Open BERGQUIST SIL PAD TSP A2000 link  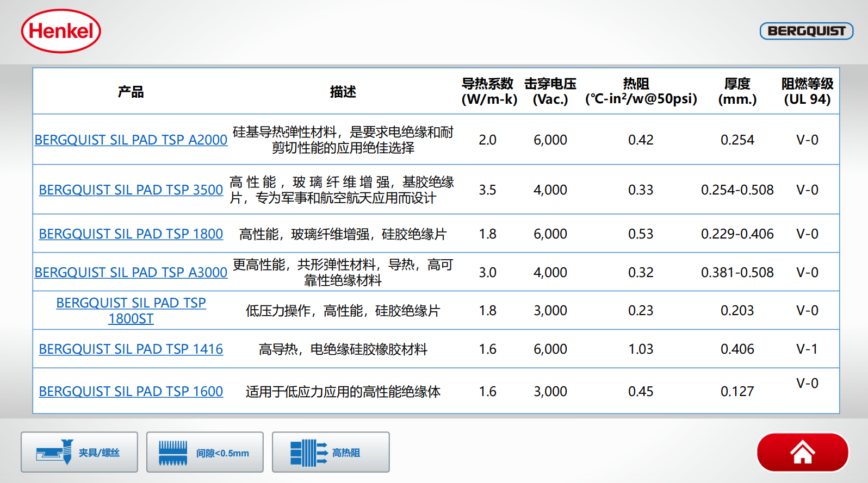[x=131, y=140]
